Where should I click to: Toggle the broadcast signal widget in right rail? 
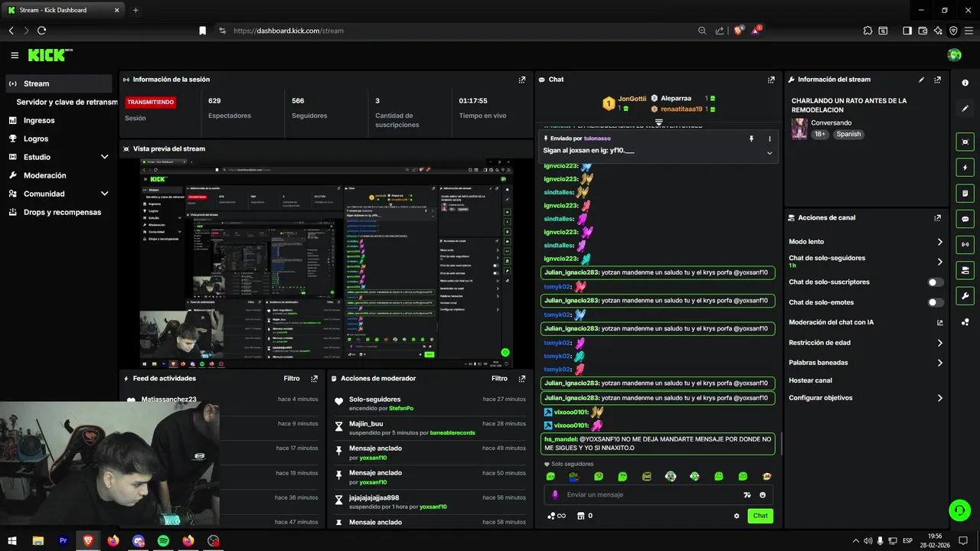(965, 245)
